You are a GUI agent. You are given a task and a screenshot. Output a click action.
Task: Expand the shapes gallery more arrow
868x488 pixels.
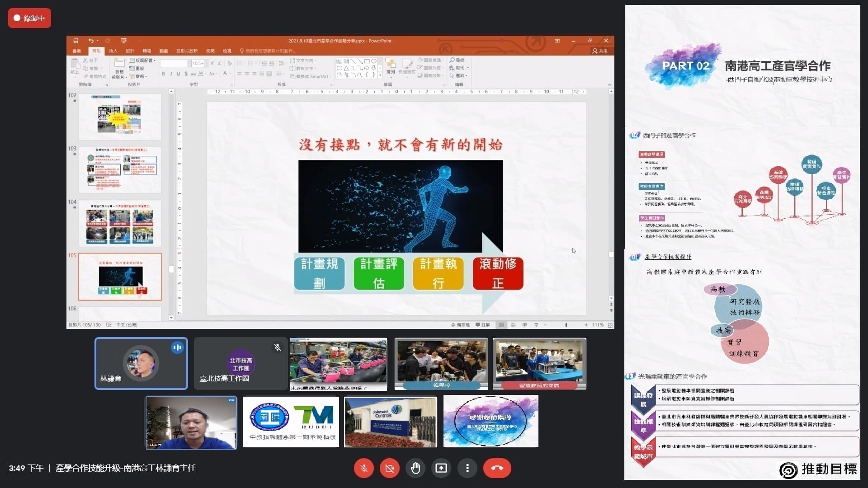click(380, 75)
